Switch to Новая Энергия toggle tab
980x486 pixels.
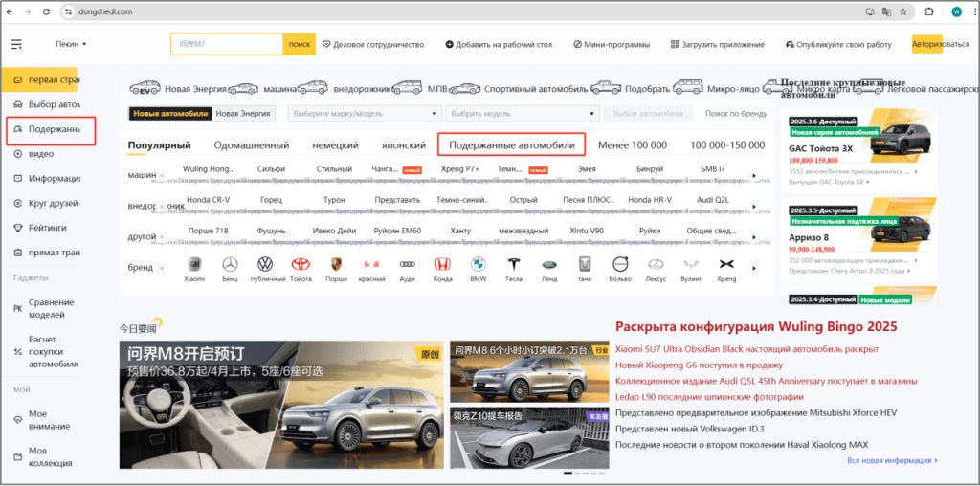coord(244,114)
